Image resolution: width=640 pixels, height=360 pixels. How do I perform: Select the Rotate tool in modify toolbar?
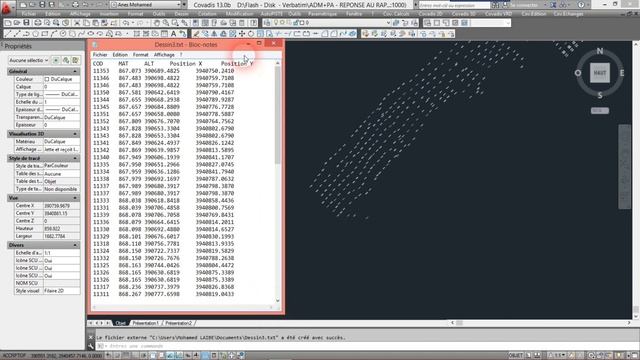pos(251,34)
